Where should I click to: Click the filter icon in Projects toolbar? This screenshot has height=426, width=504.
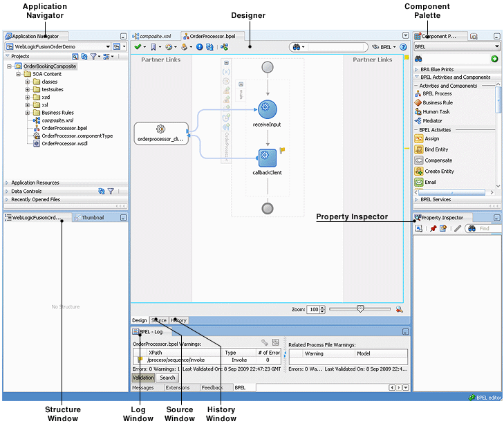coord(93,57)
